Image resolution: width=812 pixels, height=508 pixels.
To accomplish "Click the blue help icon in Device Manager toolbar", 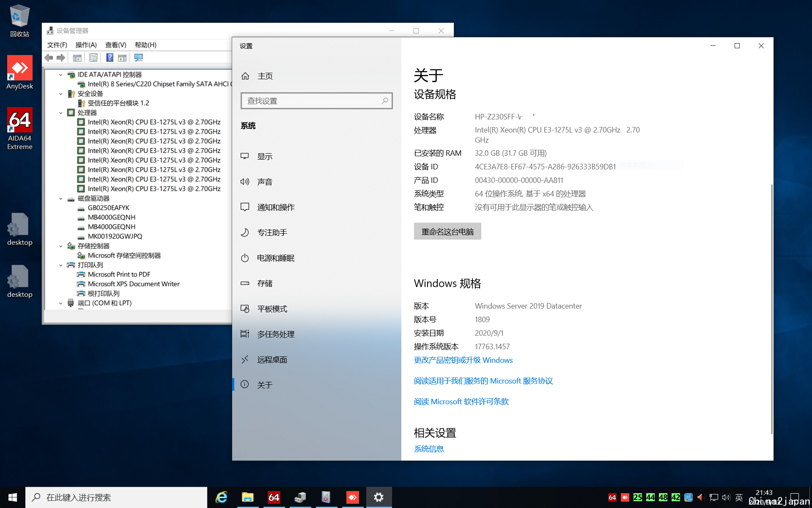I will (110, 58).
